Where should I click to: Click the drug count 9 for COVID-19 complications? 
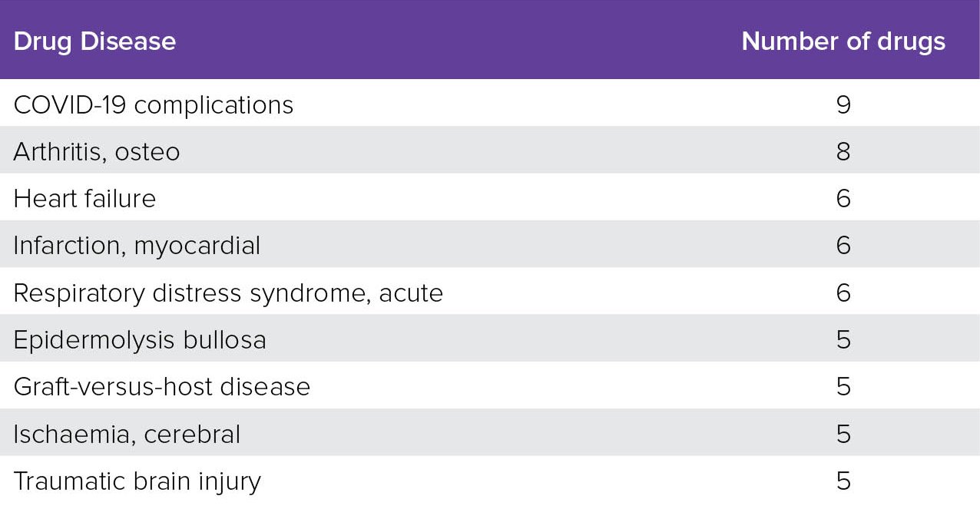pyautogui.click(x=843, y=104)
